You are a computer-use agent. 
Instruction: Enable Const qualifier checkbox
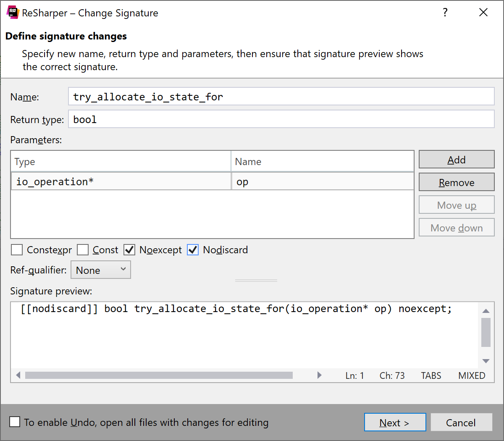82,249
